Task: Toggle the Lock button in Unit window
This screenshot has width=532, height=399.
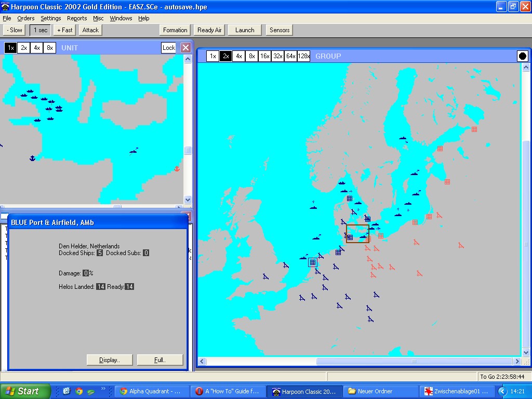Action: pos(169,48)
